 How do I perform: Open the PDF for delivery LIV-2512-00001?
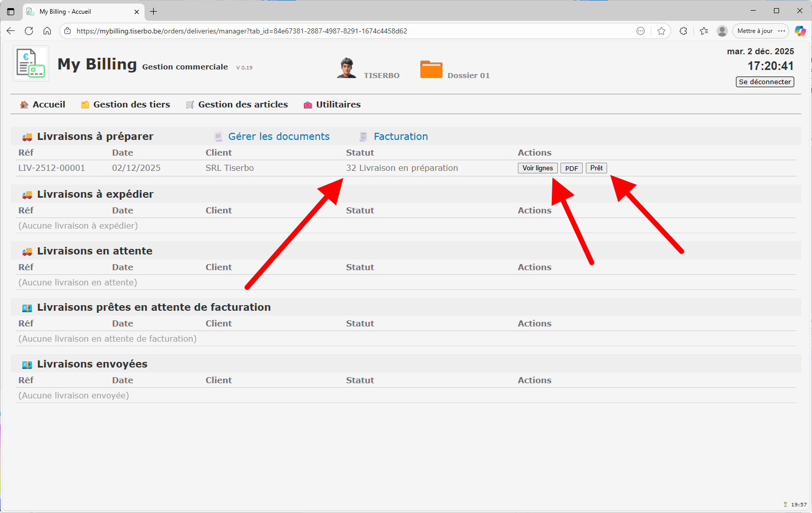571,168
